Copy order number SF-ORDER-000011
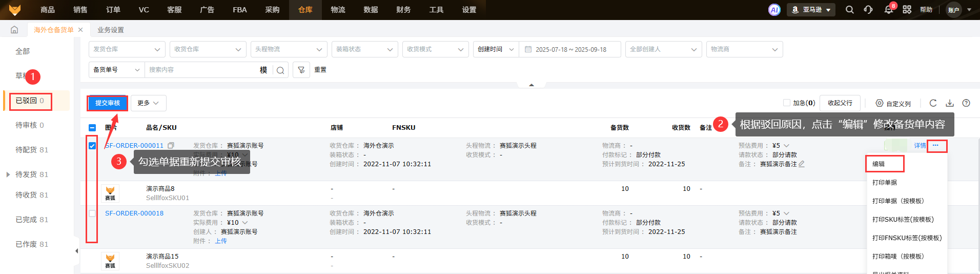 171,146
